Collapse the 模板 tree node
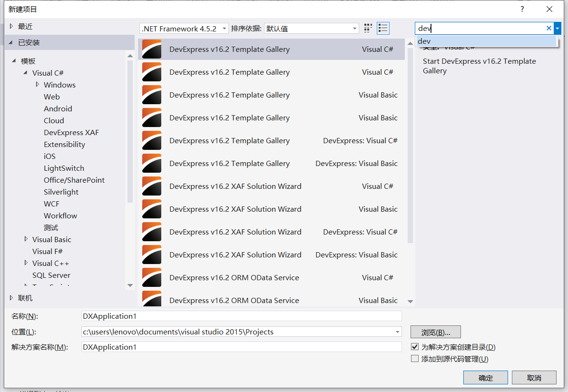 coord(14,61)
